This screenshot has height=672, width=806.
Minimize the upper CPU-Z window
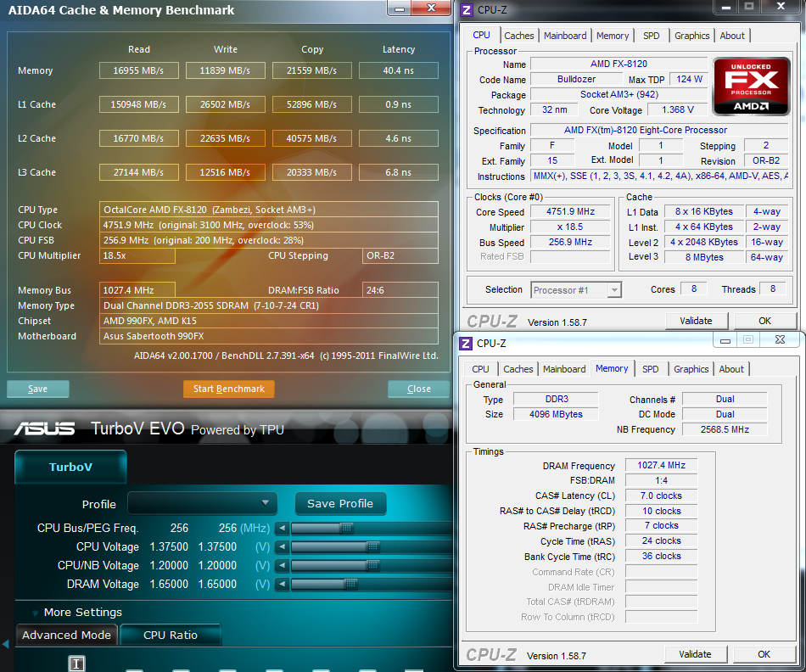point(725,7)
